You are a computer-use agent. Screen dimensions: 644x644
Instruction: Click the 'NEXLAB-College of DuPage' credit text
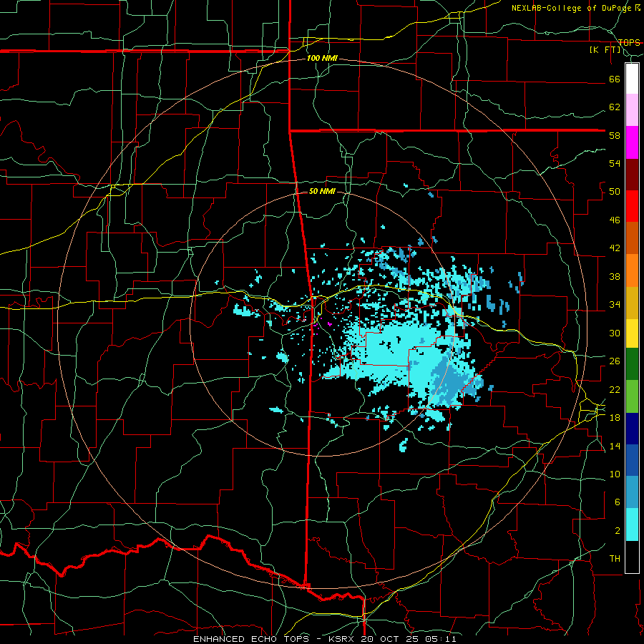pos(571,8)
